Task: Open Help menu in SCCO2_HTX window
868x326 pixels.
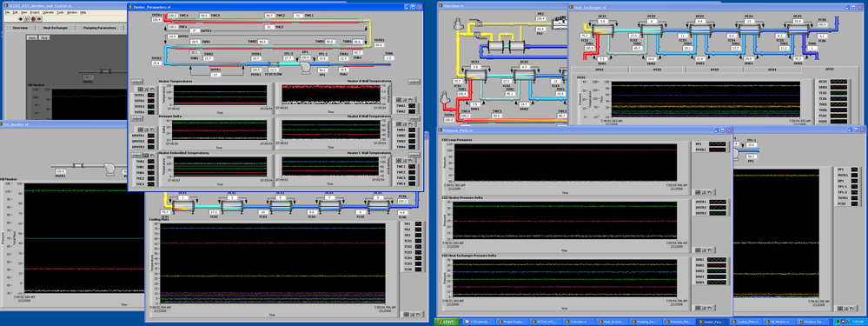Action: click(83, 13)
